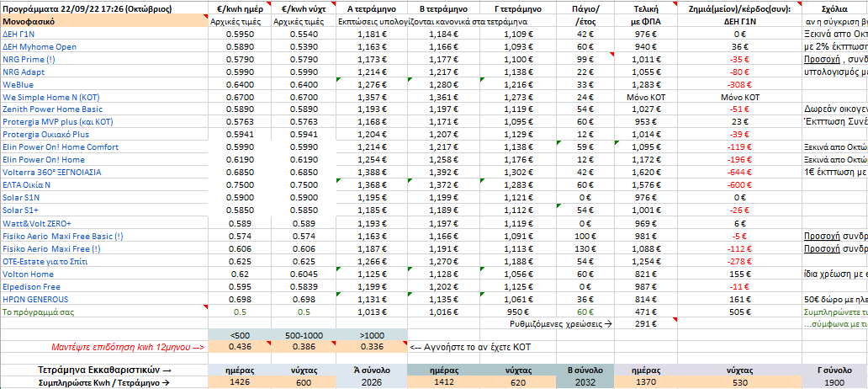
Task: Click the Τελική header cell
Action: point(646,9)
